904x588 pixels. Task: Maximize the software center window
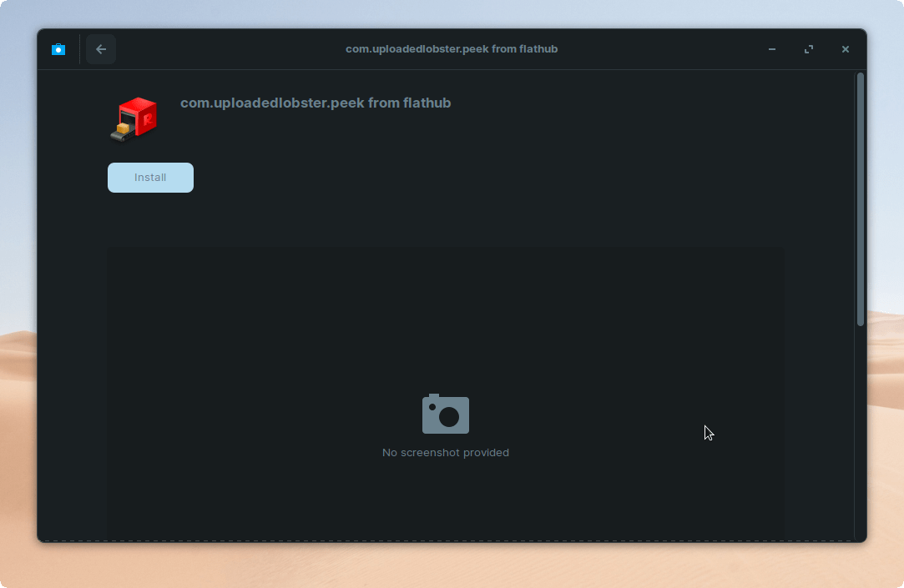809,49
